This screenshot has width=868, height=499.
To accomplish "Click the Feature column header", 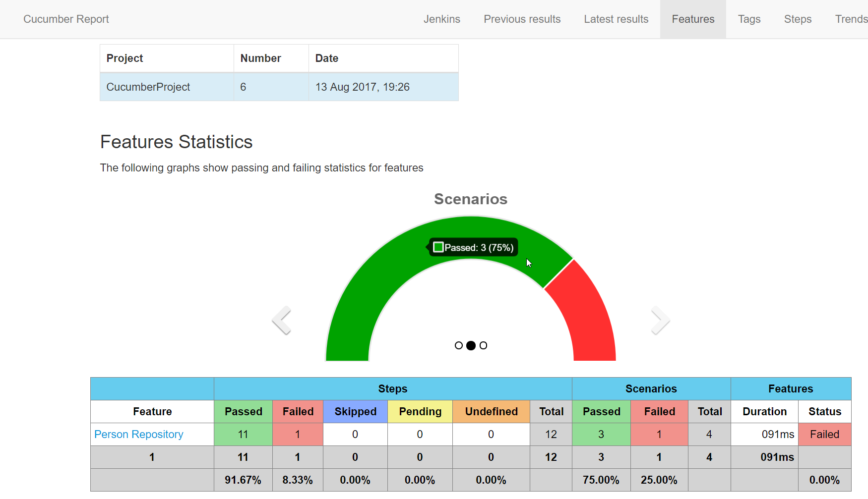I will coord(152,411).
